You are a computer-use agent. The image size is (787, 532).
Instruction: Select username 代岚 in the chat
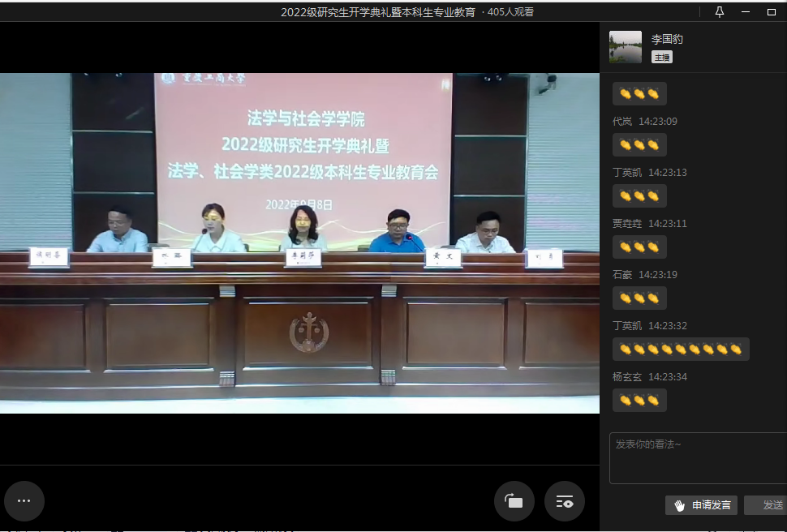coord(622,122)
